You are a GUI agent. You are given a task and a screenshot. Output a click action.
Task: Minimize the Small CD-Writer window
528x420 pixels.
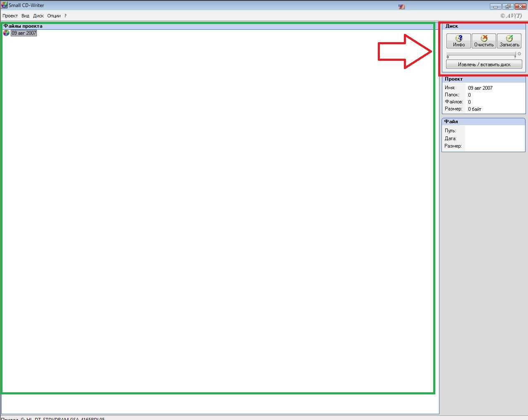[495, 7]
